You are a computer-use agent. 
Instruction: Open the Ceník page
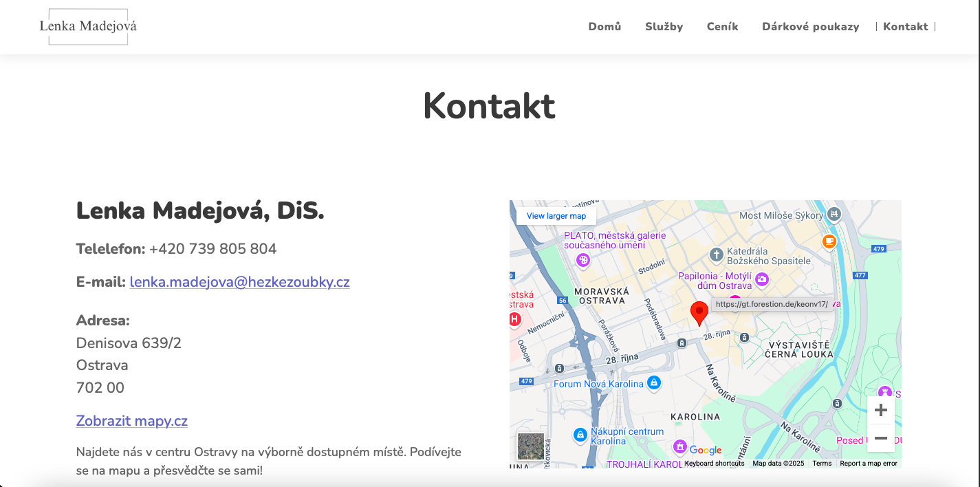pyautogui.click(x=722, y=26)
